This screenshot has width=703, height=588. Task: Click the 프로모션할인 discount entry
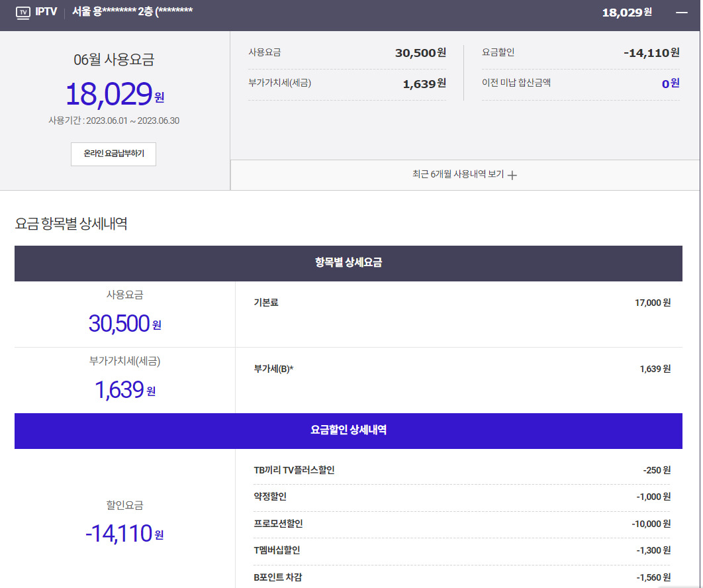tap(278, 524)
